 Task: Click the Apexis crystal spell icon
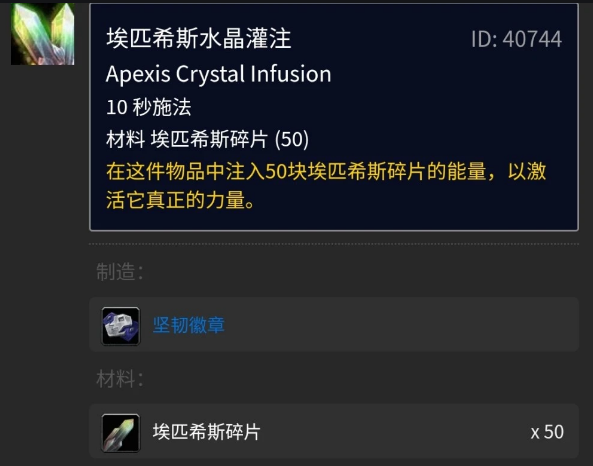pos(43,34)
